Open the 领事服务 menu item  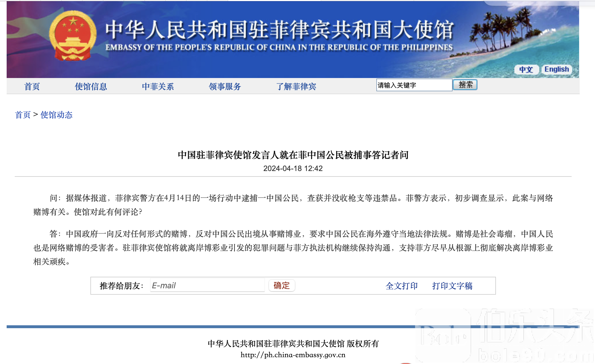(225, 86)
